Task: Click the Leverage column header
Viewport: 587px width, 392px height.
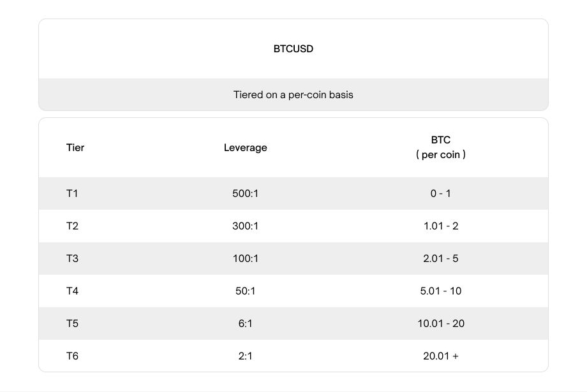Action: 245,148
